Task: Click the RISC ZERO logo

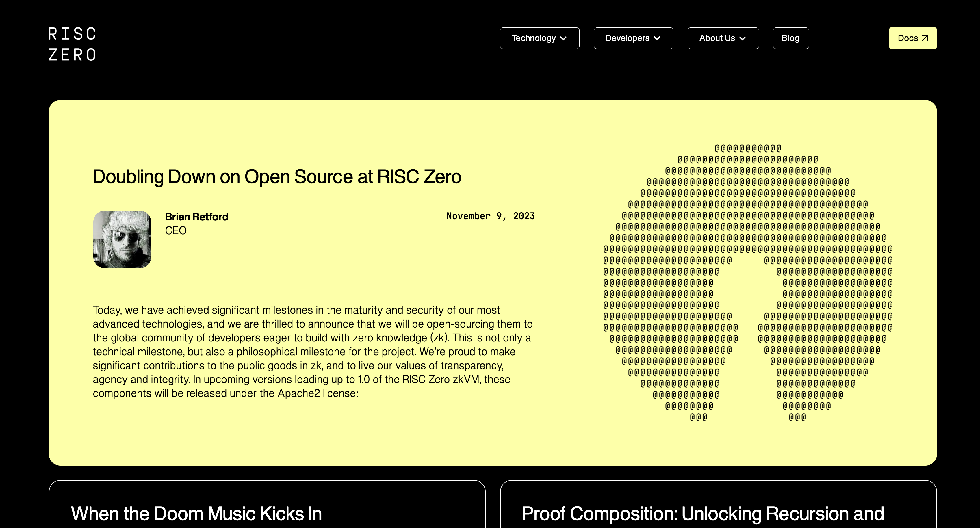Action: pyautogui.click(x=72, y=44)
